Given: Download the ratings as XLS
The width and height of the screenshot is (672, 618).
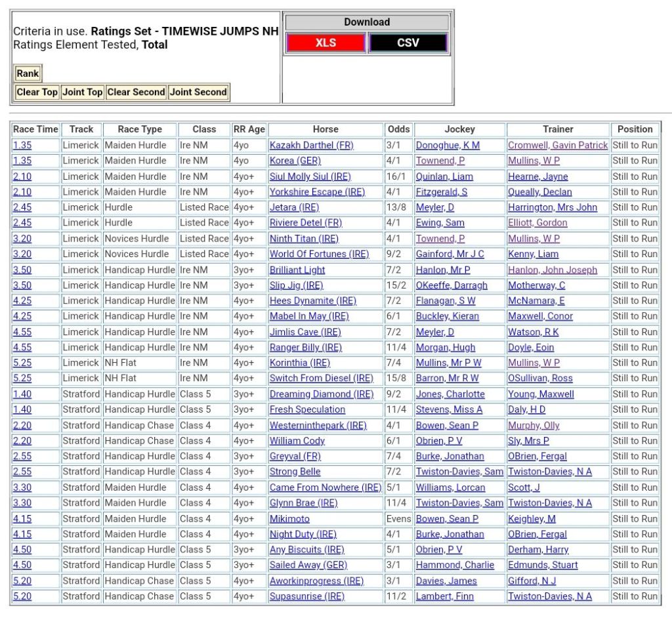Looking at the screenshot, I should click(x=325, y=43).
